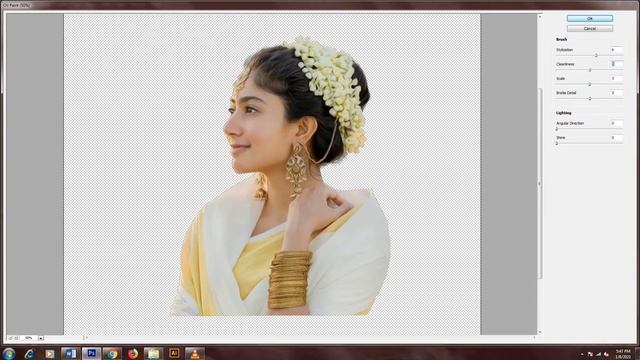The width and height of the screenshot is (640, 360).
Task: Open Firefox from taskbar
Action: pos(133,353)
